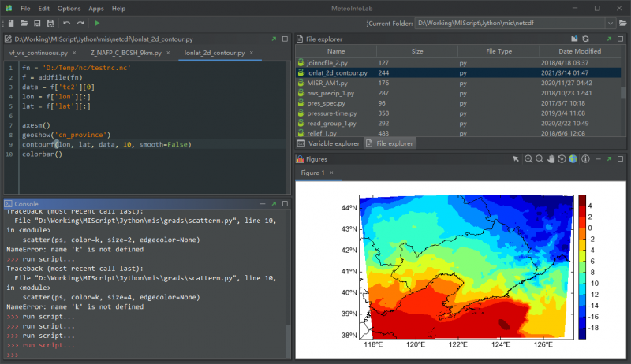Screen dimensions: 631x364
Task: Click the Full Extent globe icon
Action: [573, 158]
